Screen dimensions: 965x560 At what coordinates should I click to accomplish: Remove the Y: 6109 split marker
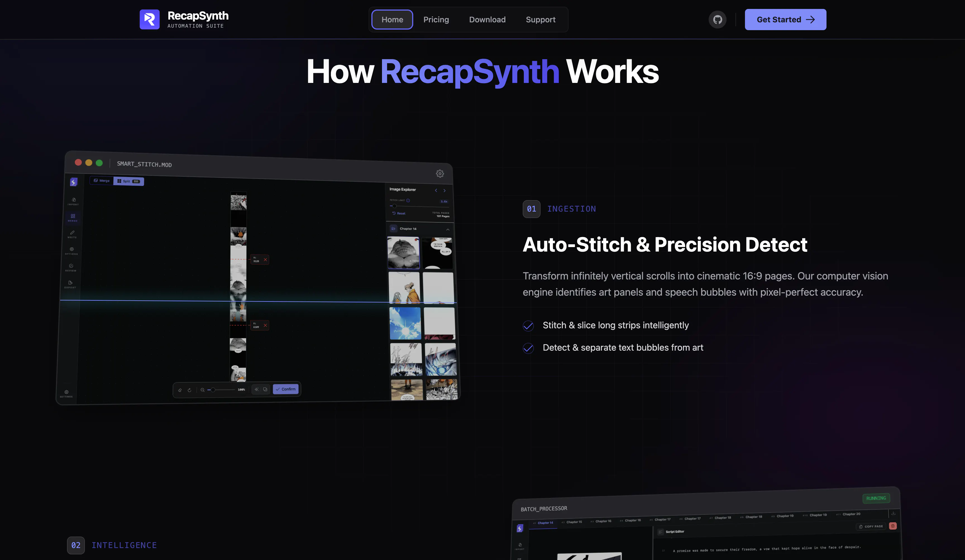pos(265,325)
